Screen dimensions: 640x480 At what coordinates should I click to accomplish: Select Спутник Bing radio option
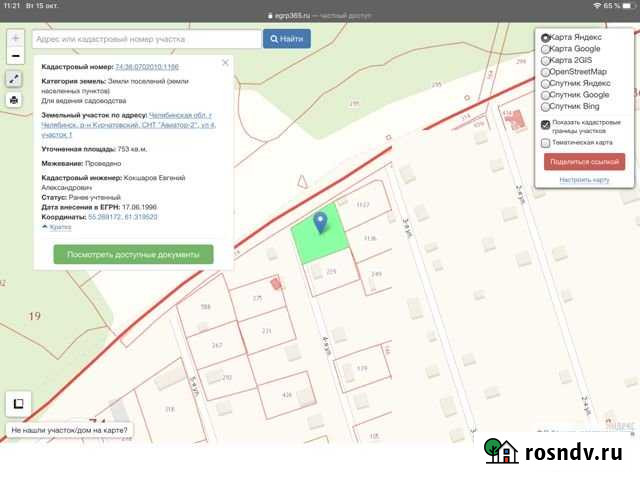(x=545, y=107)
